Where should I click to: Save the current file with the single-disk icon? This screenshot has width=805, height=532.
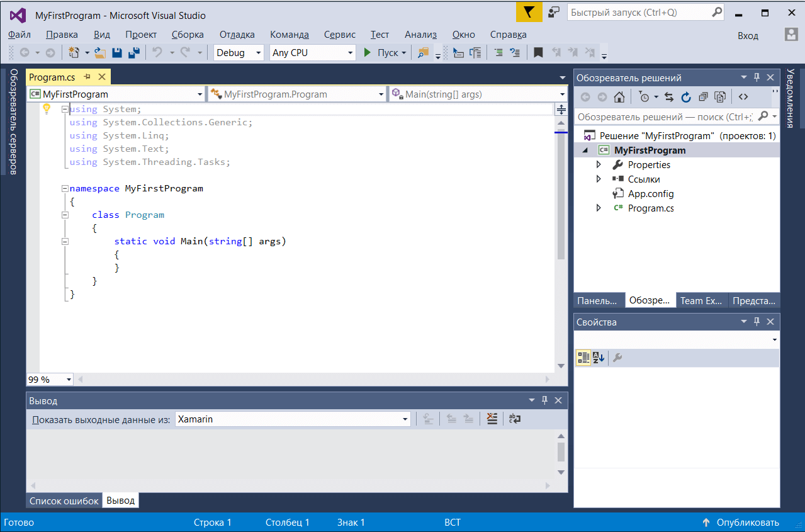(117, 53)
